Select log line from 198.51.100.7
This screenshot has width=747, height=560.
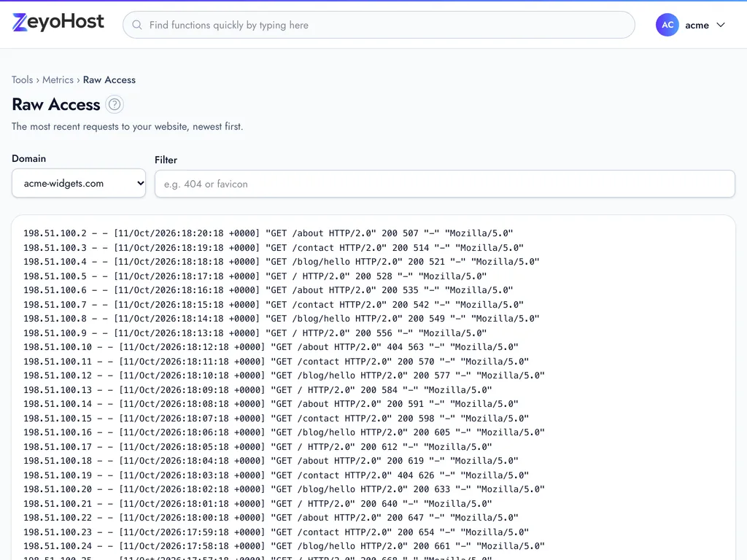274,304
